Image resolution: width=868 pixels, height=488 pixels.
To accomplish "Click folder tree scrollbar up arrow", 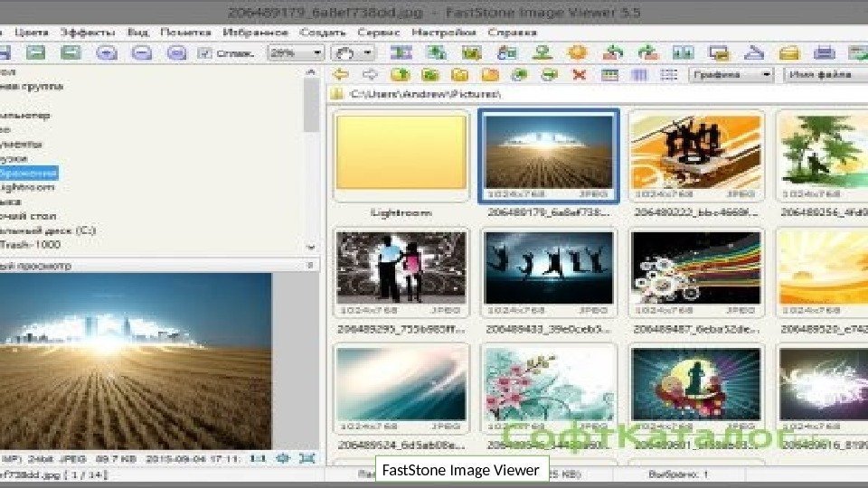I will (x=311, y=72).
